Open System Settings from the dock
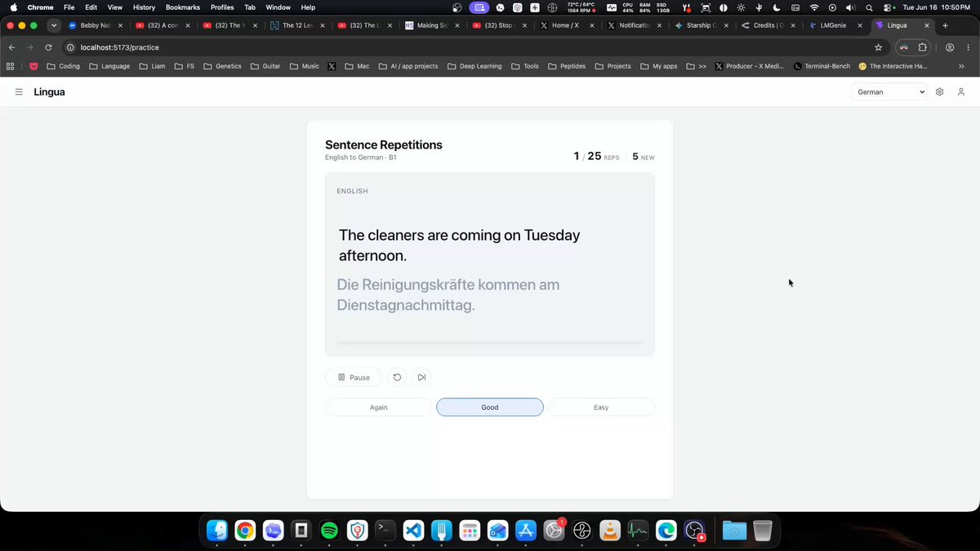The image size is (980, 551). click(554, 531)
